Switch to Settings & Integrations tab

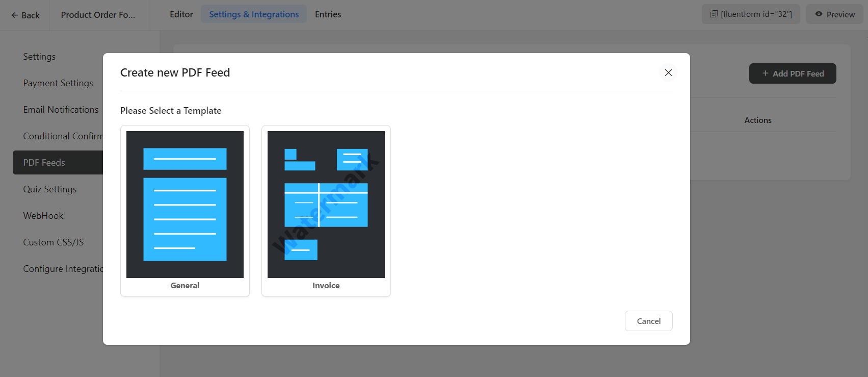(x=254, y=14)
